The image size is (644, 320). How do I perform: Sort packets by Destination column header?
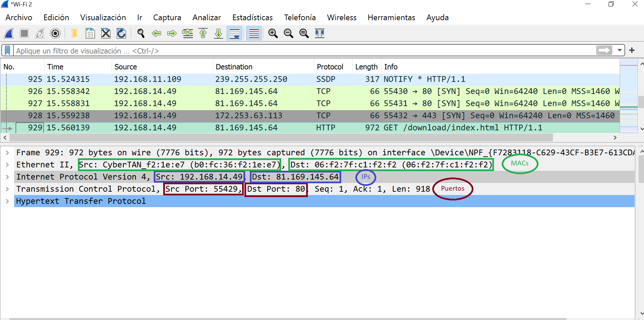click(x=263, y=67)
